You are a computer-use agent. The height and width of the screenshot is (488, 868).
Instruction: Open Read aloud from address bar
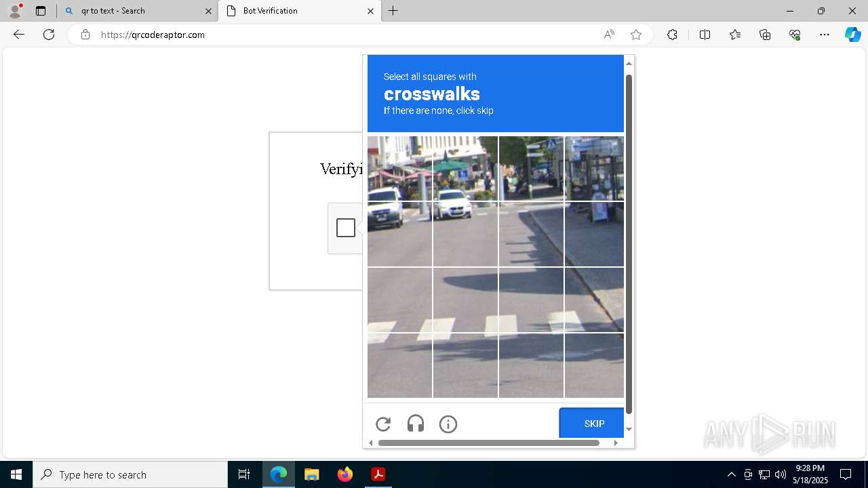(x=609, y=35)
